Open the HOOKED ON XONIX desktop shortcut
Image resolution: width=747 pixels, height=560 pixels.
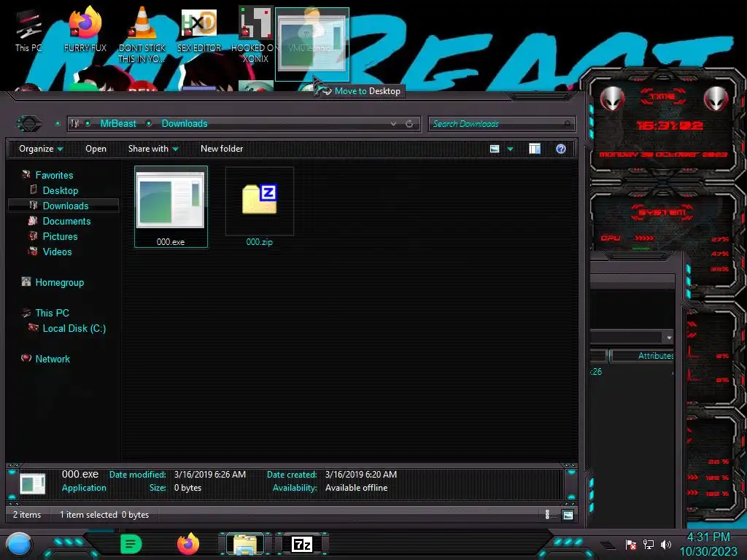tap(255, 35)
